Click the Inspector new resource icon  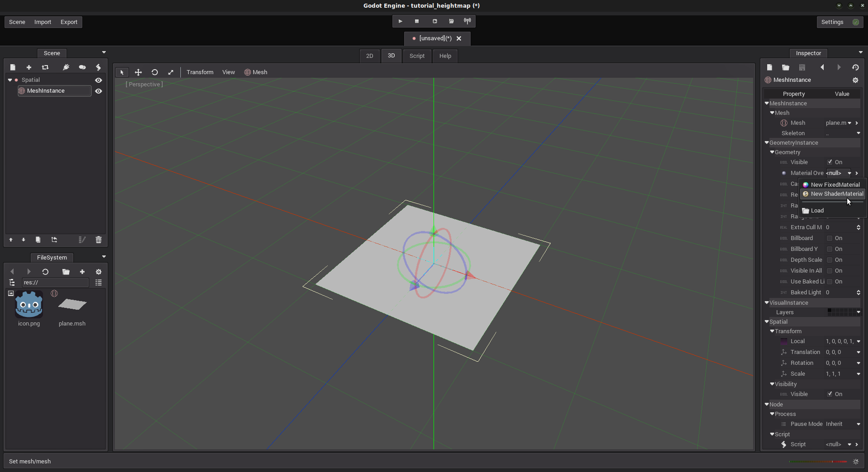point(769,67)
